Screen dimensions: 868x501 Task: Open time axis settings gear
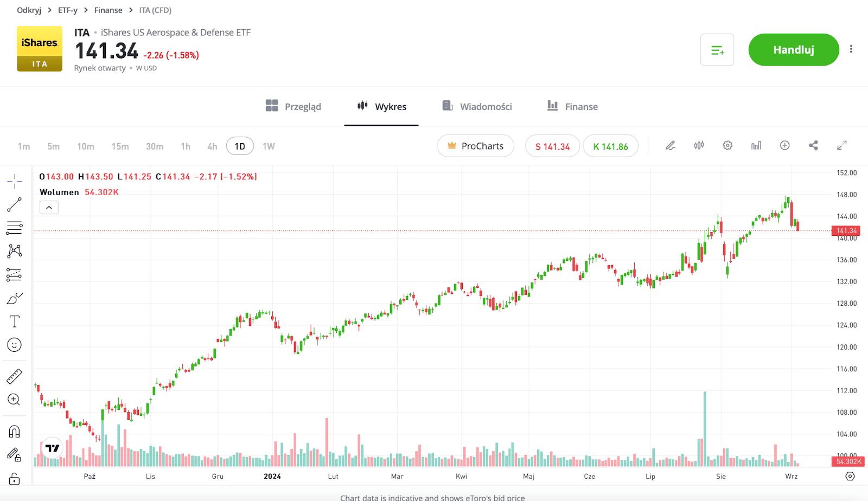coord(850,476)
